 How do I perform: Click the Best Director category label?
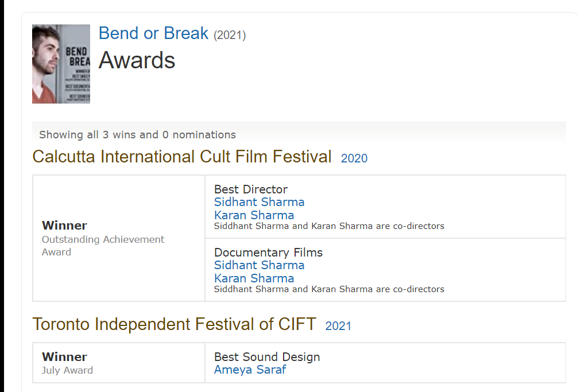(x=251, y=189)
